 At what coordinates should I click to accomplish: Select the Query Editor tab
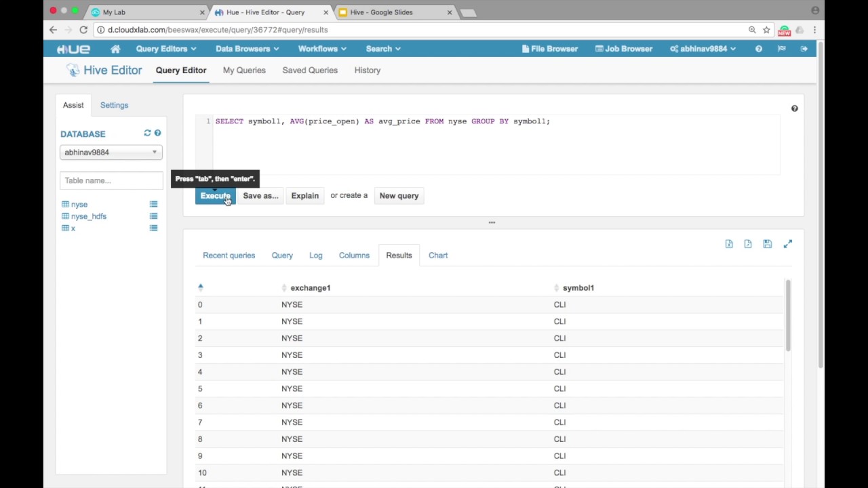tap(181, 70)
